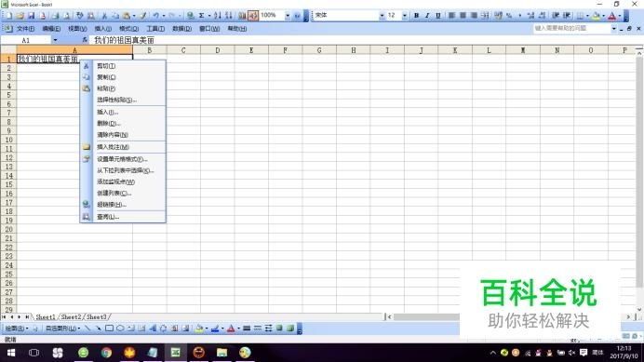Click the Decrease Indent icon
644x362 pixels.
pyautogui.click(x=556, y=16)
